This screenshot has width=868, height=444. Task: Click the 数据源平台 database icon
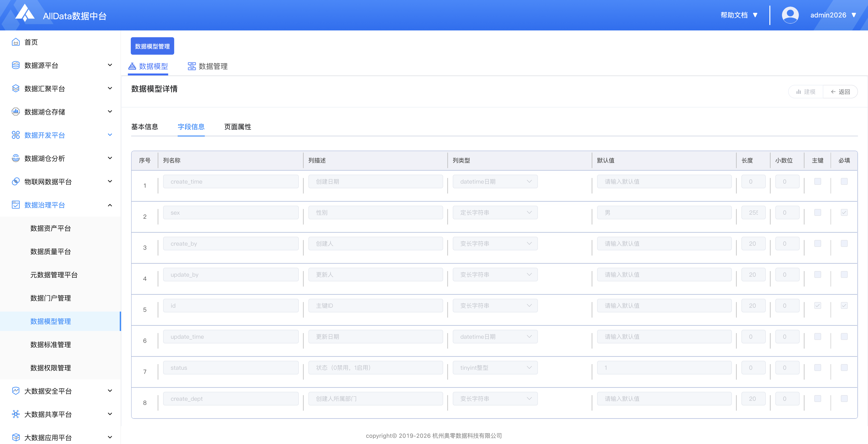15,65
